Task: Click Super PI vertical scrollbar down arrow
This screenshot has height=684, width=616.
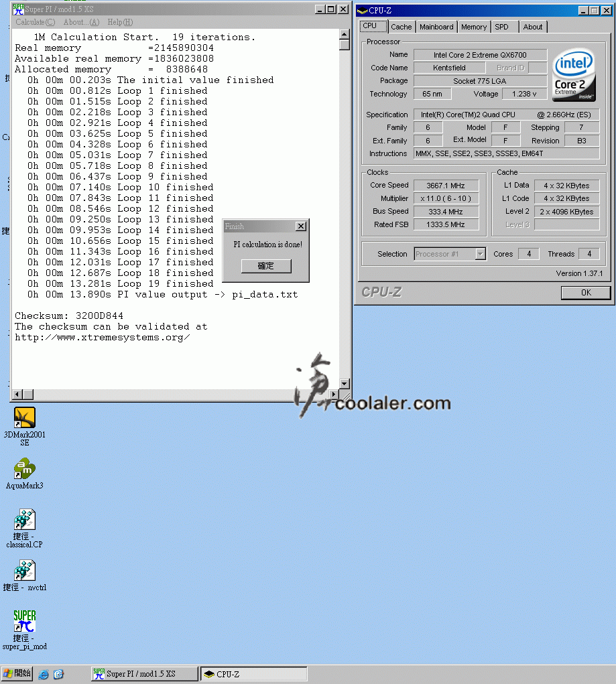Action: coord(345,384)
